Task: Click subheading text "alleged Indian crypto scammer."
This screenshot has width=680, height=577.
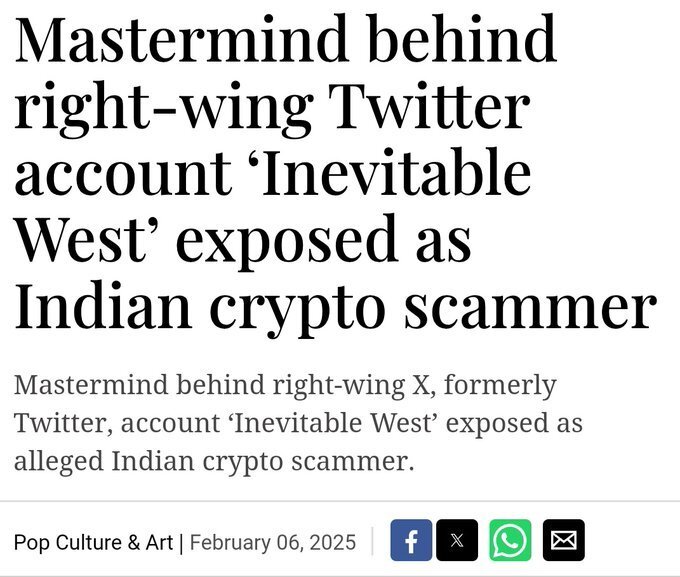Action: click(x=214, y=462)
